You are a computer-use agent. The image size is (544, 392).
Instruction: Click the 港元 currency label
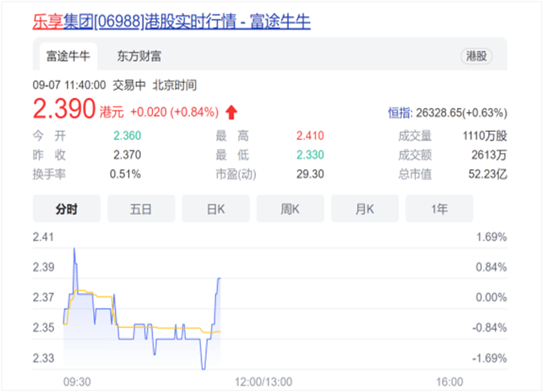click(x=112, y=113)
